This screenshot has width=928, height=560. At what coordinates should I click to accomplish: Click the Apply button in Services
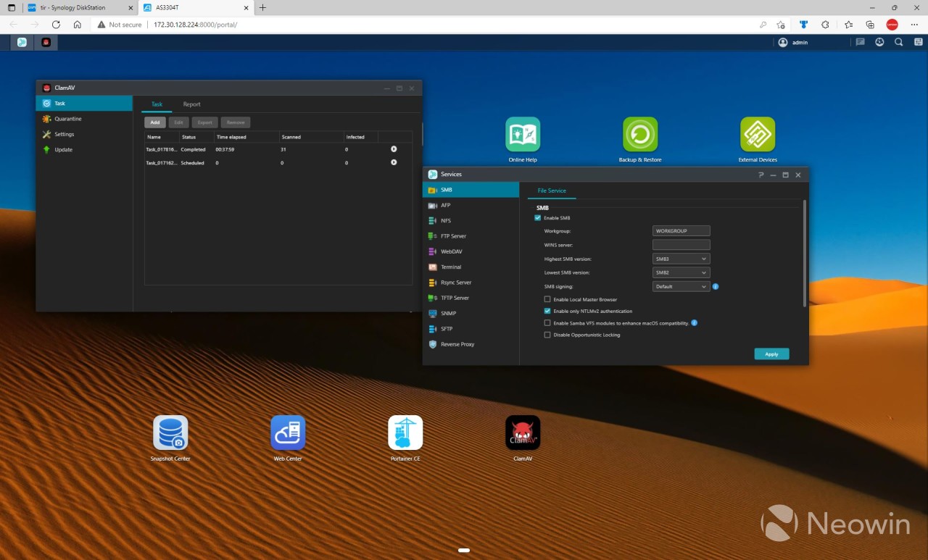(771, 354)
